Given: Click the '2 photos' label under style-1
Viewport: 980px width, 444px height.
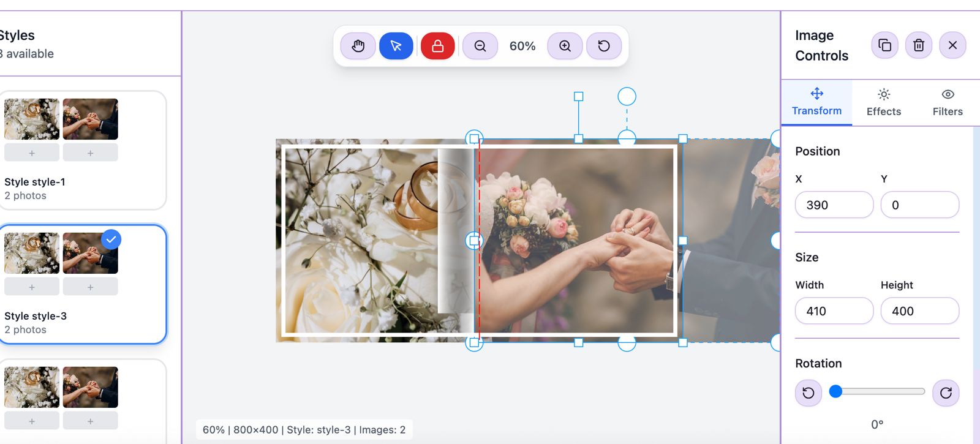Looking at the screenshot, I should (x=25, y=195).
